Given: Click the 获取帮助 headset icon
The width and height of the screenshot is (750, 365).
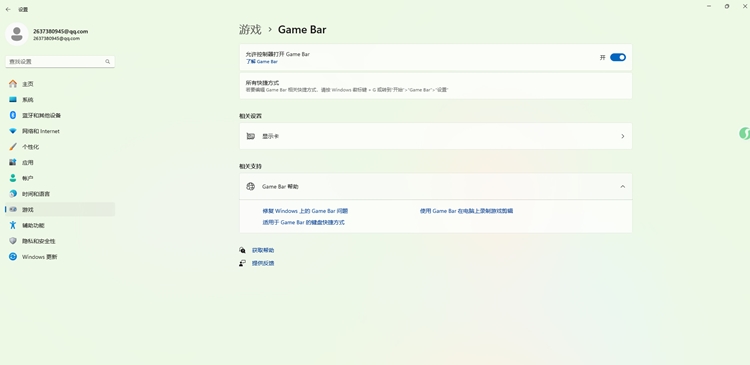Looking at the screenshot, I should point(243,250).
